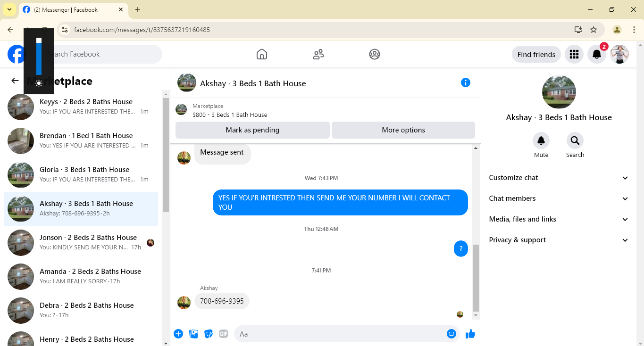Screen dimensions: 644x346
Task: Open a new browser tab
Action: click(138, 9)
